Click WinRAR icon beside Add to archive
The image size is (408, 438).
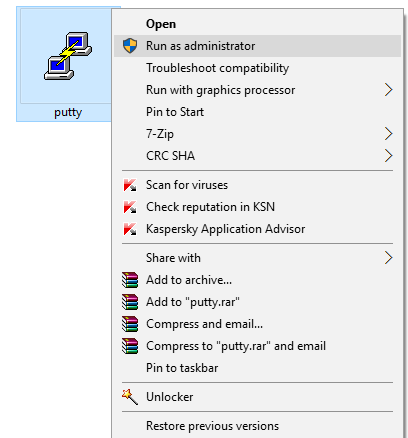[130, 280]
